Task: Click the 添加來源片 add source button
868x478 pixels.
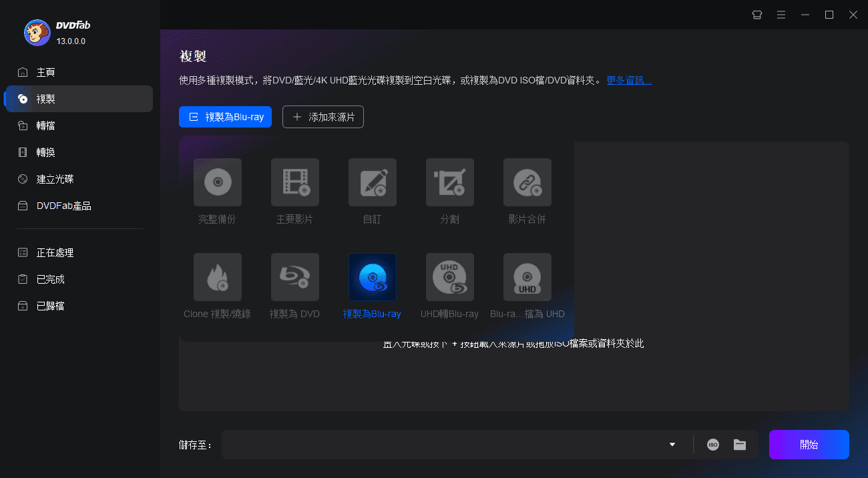Action: coord(323,117)
